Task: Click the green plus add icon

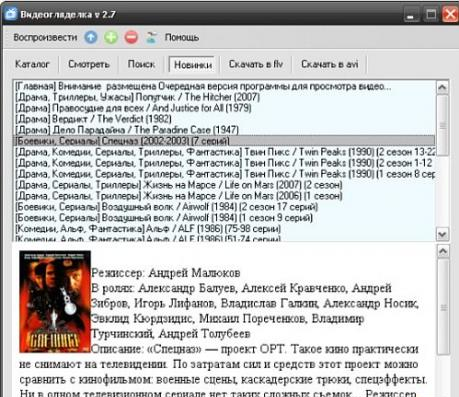Action: tap(111, 37)
